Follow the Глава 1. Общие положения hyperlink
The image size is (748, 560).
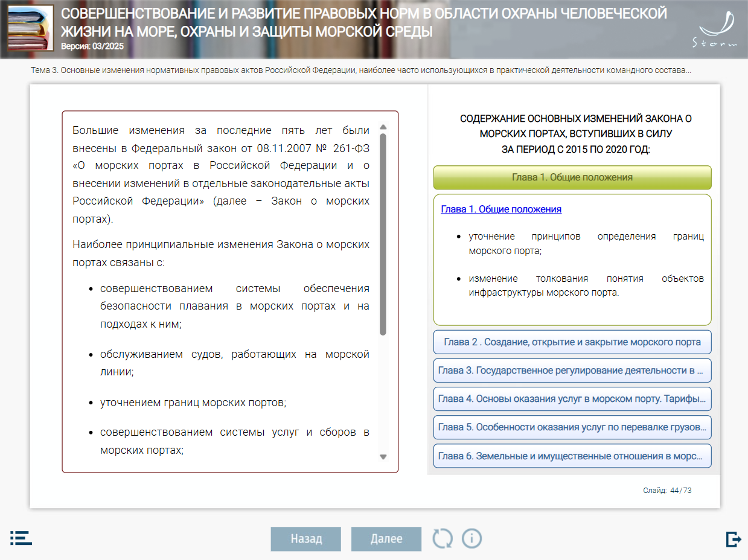501,209
